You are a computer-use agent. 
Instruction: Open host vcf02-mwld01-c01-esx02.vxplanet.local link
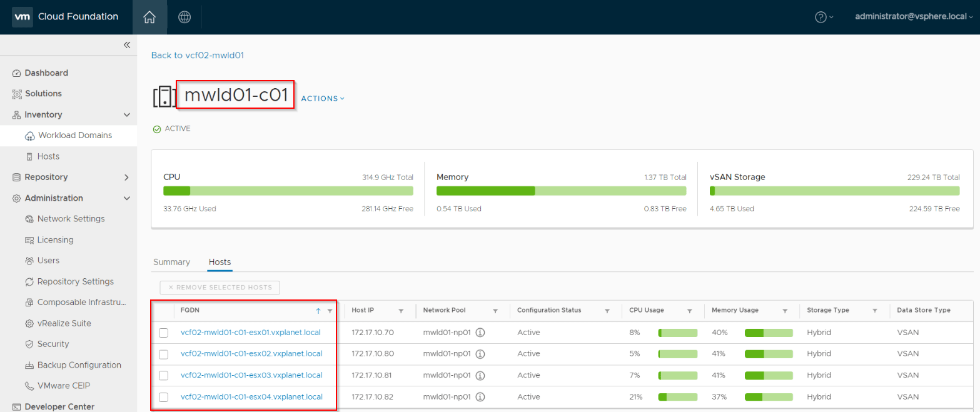[x=251, y=354]
